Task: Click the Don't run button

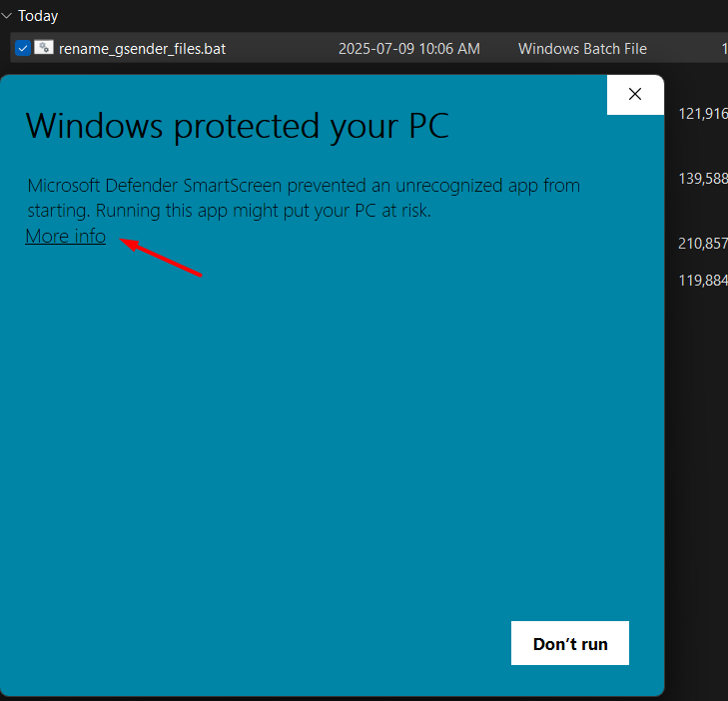Action: (x=569, y=643)
